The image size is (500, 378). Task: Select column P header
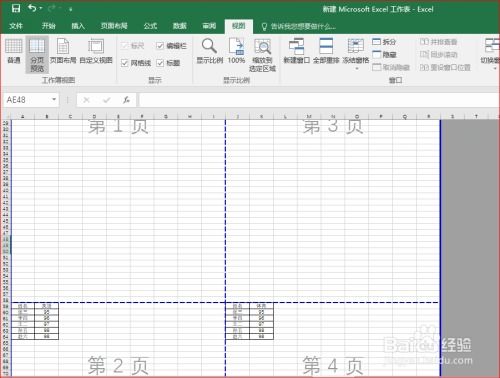[381, 116]
